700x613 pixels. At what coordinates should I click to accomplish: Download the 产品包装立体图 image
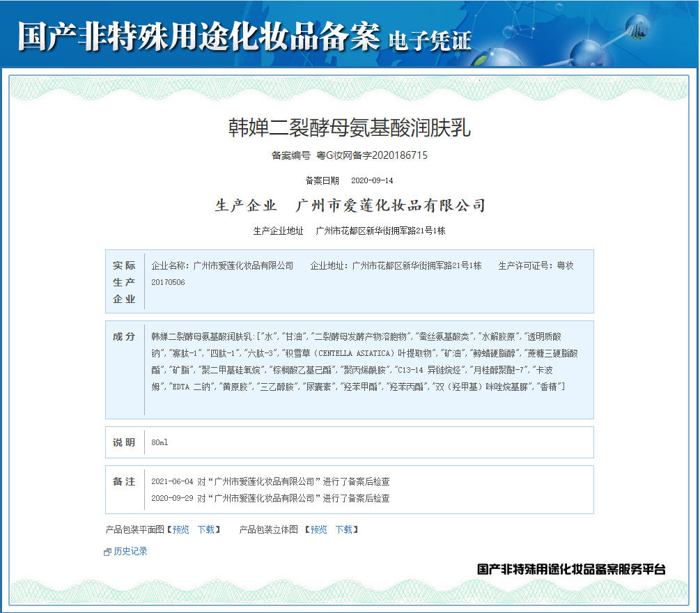point(343,529)
